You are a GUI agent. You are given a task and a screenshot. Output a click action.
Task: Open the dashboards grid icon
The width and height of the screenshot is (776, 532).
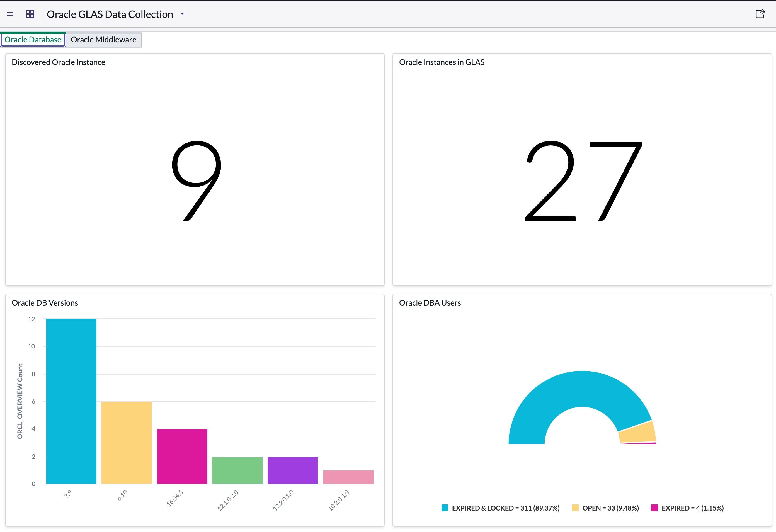(x=30, y=14)
